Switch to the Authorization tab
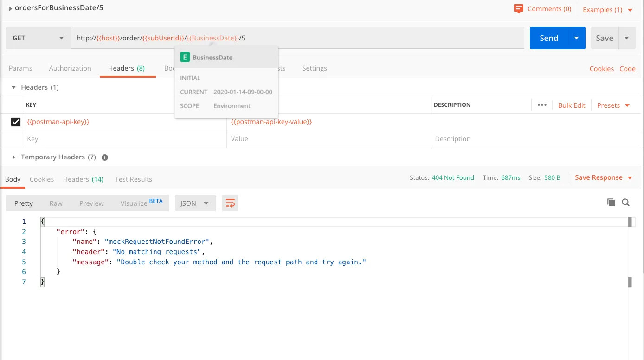Image resolution: width=644 pixels, height=360 pixels. pyautogui.click(x=70, y=68)
